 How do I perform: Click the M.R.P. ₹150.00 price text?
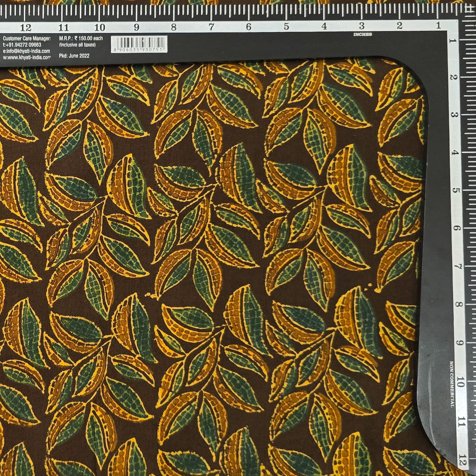pyautogui.click(x=77, y=39)
